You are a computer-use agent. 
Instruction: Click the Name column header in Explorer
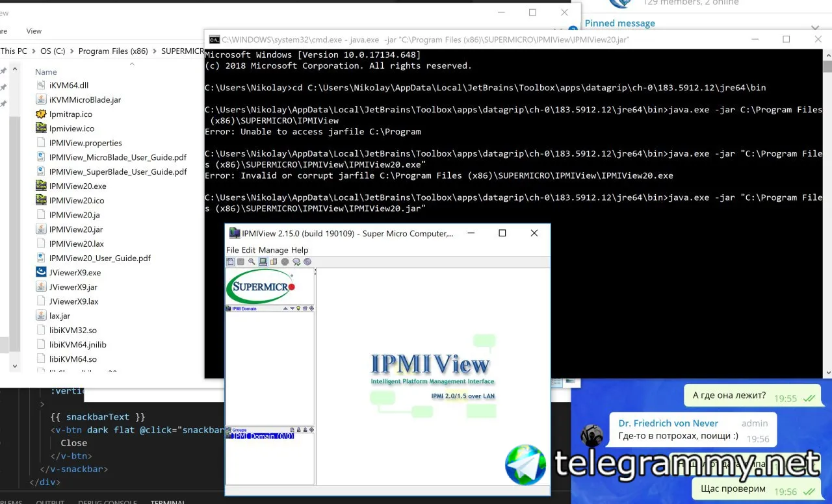tap(46, 72)
